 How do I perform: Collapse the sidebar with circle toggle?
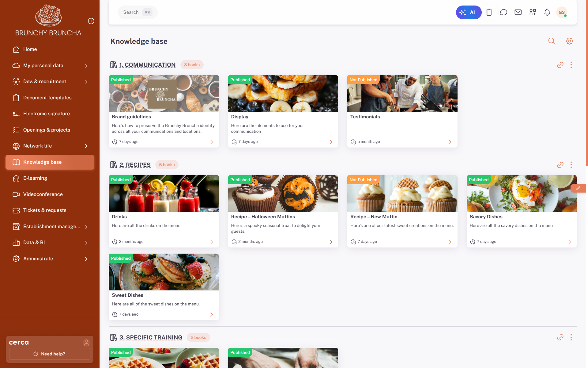[x=91, y=21]
